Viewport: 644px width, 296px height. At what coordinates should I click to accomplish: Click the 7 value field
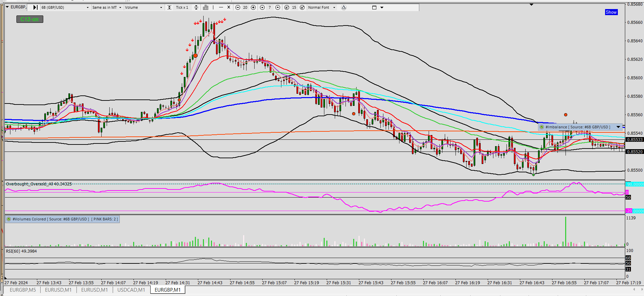270,7
